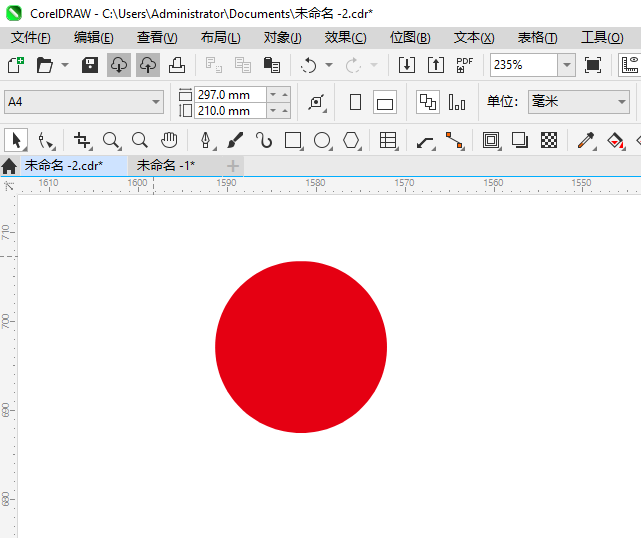
Task: Select the Eyedropper tool
Action: (x=586, y=140)
